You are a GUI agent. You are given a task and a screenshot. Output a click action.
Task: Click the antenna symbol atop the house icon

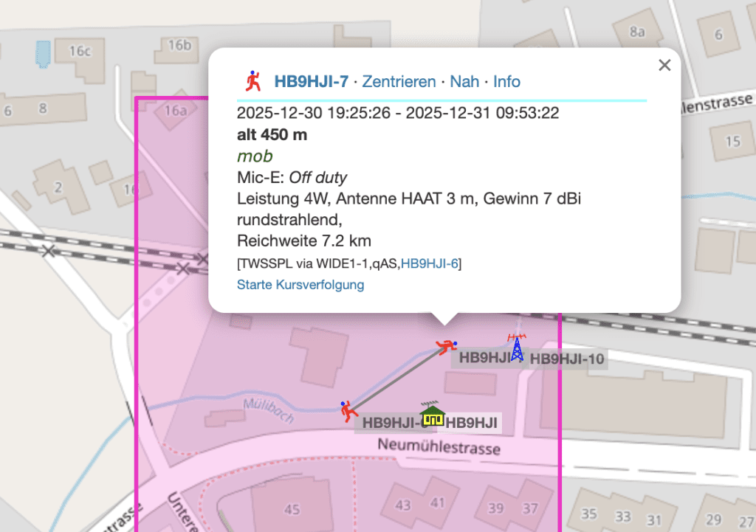point(430,404)
